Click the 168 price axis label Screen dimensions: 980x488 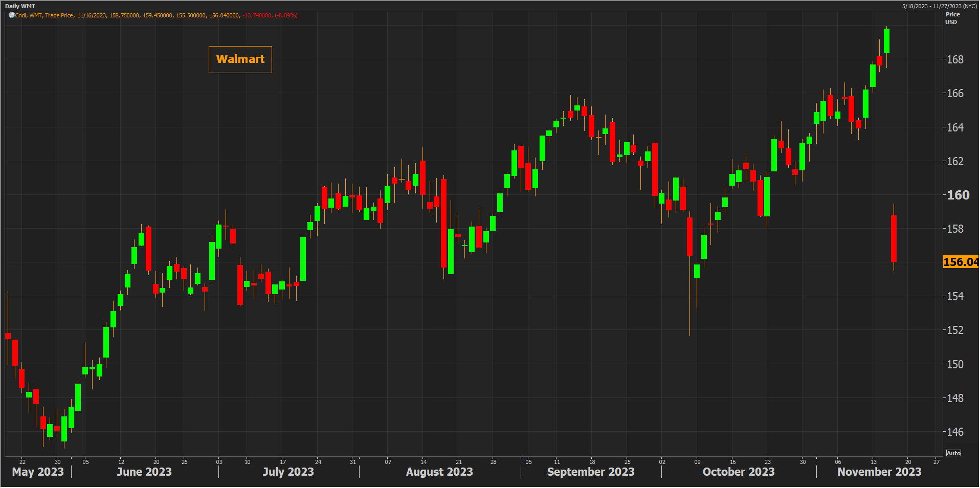pos(955,60)
